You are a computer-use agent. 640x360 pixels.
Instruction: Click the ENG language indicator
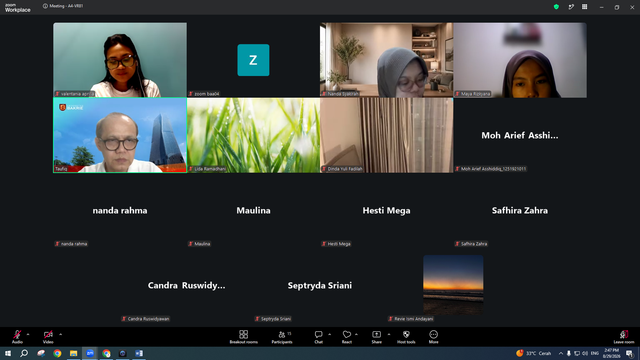click(595, 353)
